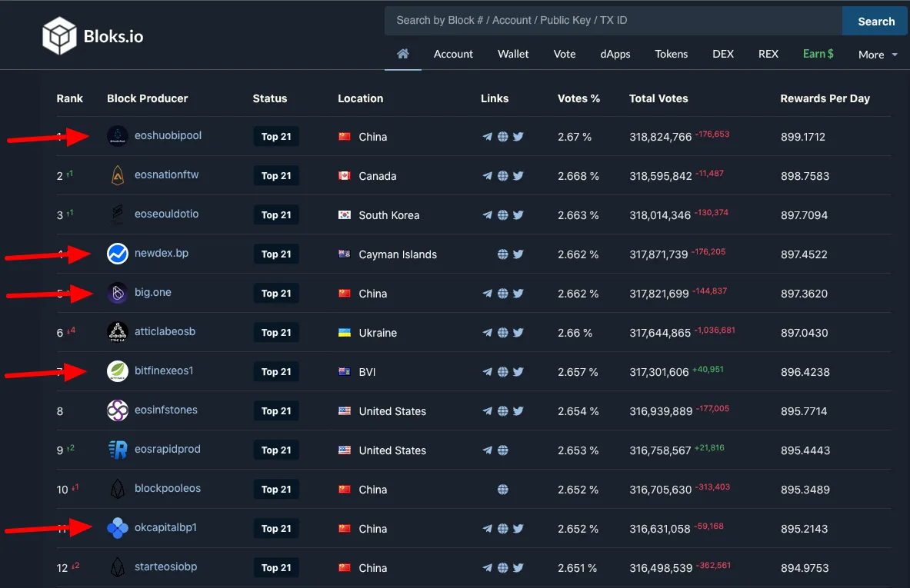Open the DEX menu item

tap(723, 54)
